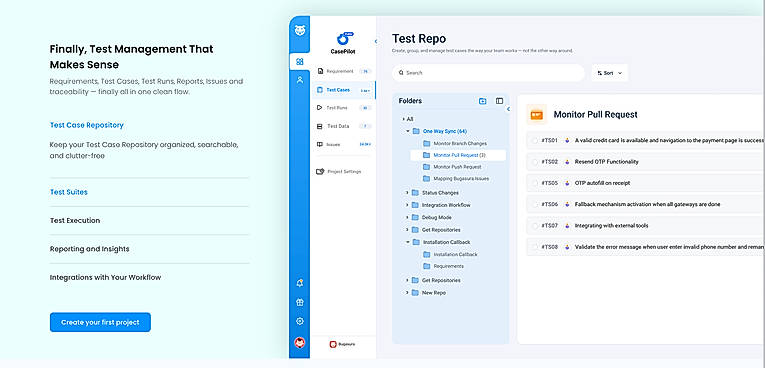
Task: Click the priority icon on the #TS05 row
Action: click(567, 183)
